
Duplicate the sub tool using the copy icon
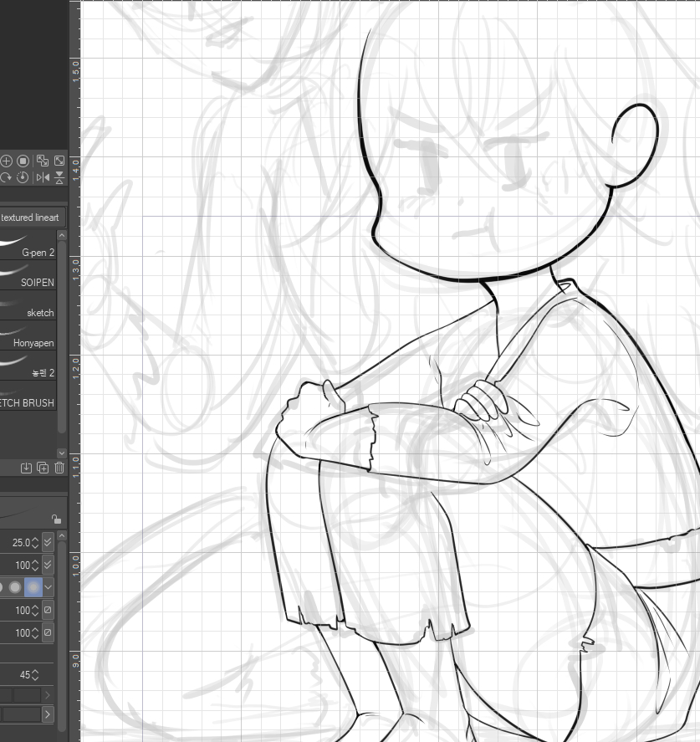(x=43, y=468)
